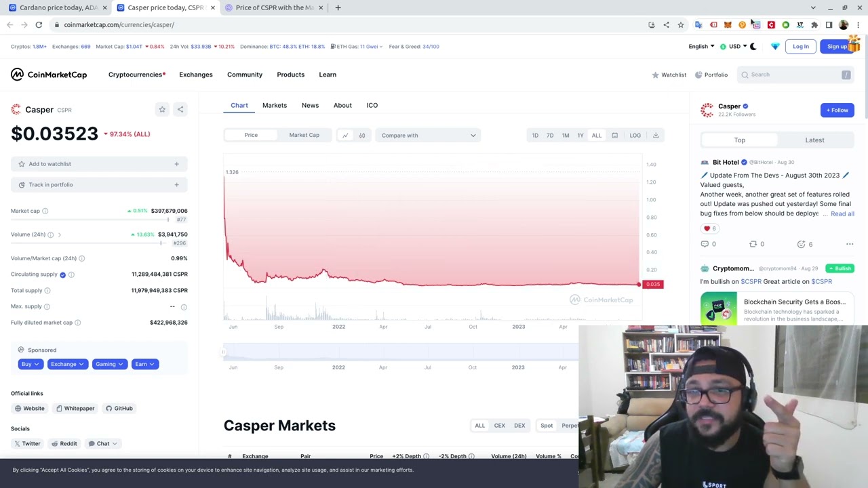Switch to candlestick chart view

pyautogui.click(x=362, y=135)
